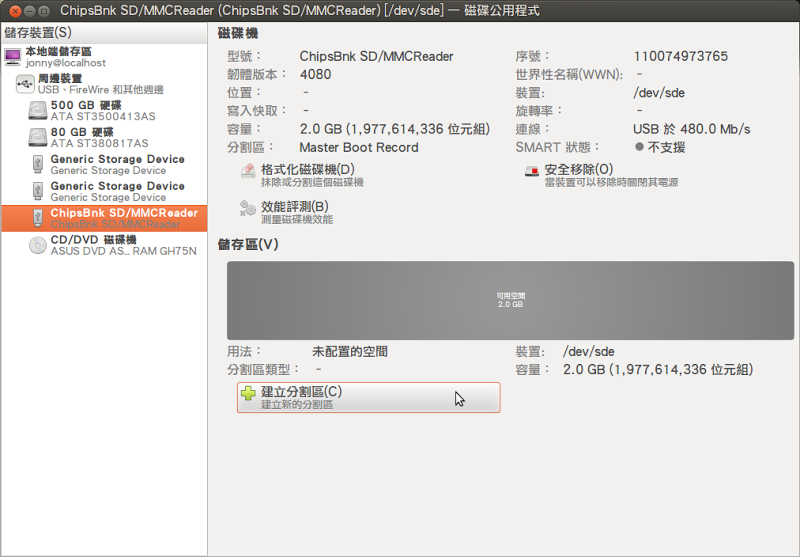800x557 pixels.
Task: Click the window close button
Action: tap(15, 11)
